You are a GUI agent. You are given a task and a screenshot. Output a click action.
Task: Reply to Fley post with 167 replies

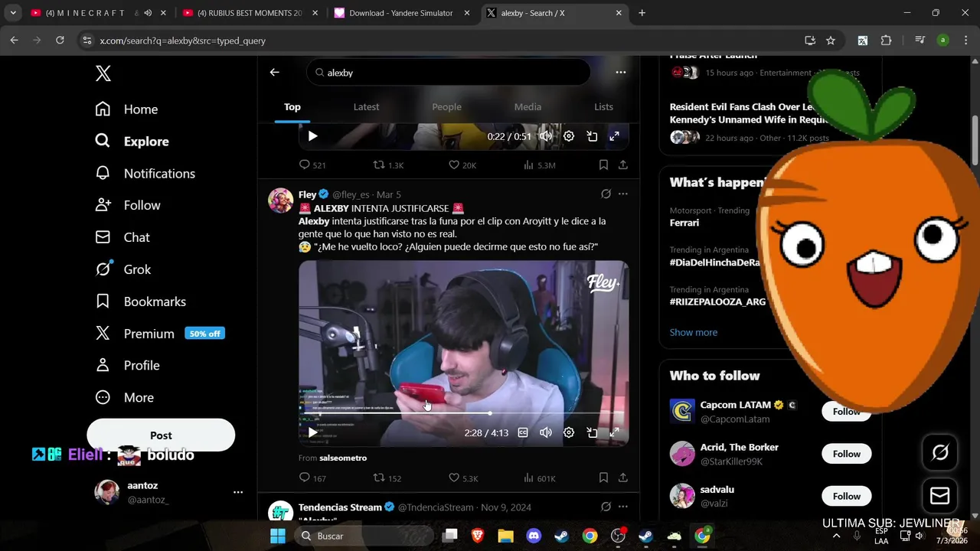[312, 478]
